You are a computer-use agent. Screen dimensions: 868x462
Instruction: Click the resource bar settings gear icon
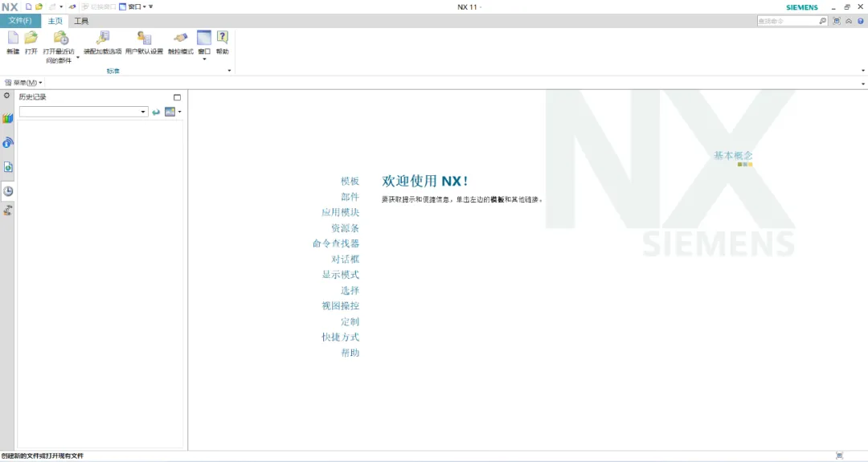[6, 96]
